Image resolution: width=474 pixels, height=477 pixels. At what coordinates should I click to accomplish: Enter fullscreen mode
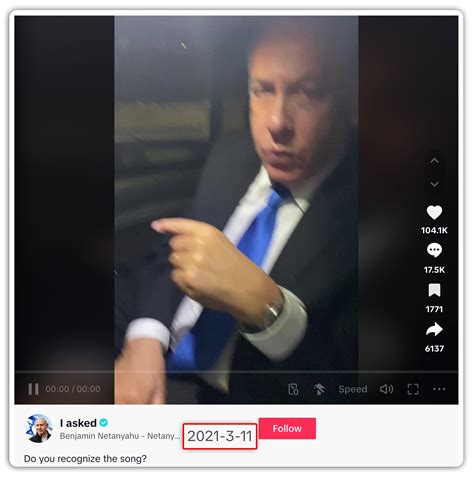[413, 389]
